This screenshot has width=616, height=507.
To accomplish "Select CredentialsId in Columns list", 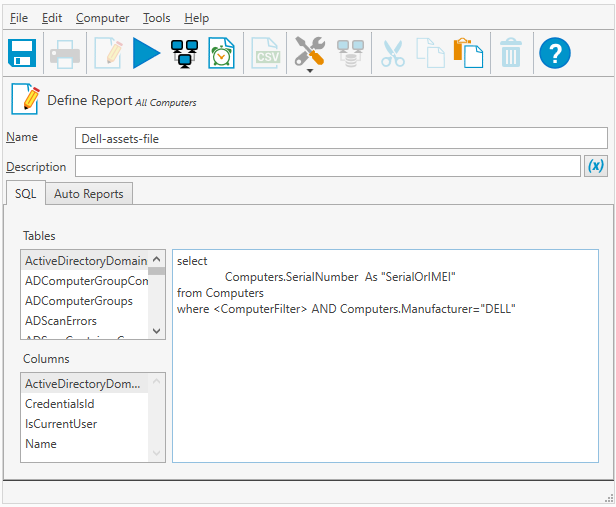I will (85, 404).
